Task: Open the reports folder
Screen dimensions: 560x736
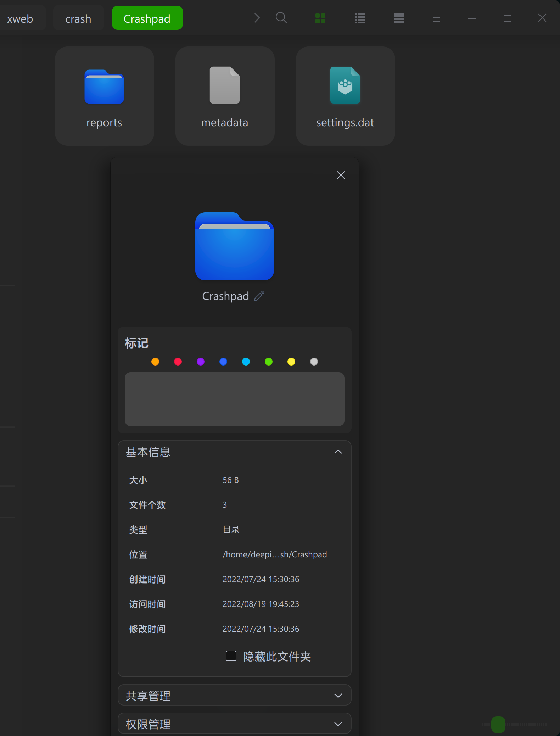Action: [104, 96]
